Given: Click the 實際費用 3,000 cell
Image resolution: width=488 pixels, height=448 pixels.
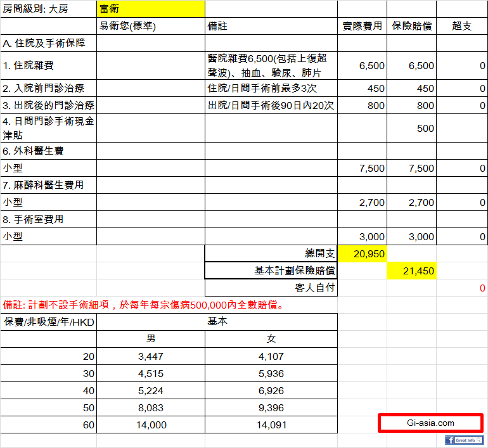Looking at the screenshot, I should point(363,236).
